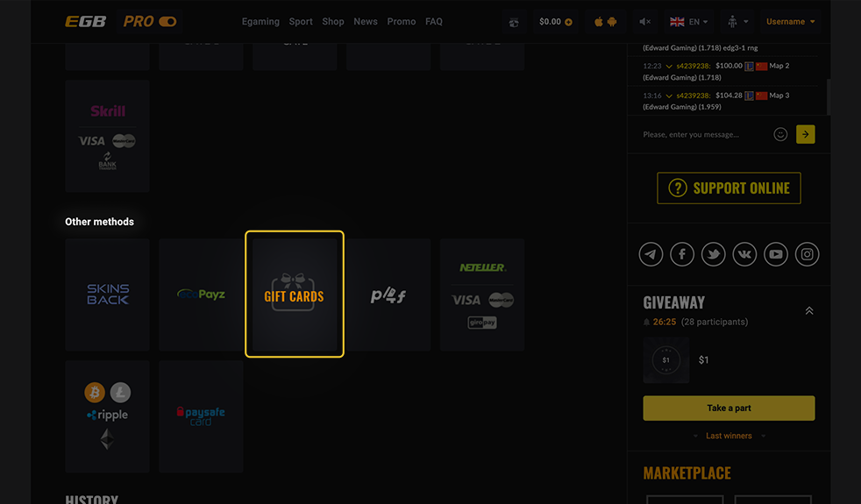Screen dimensions: 861x504
Task: Click the add funds plus icon
Action: pos(569,22)
